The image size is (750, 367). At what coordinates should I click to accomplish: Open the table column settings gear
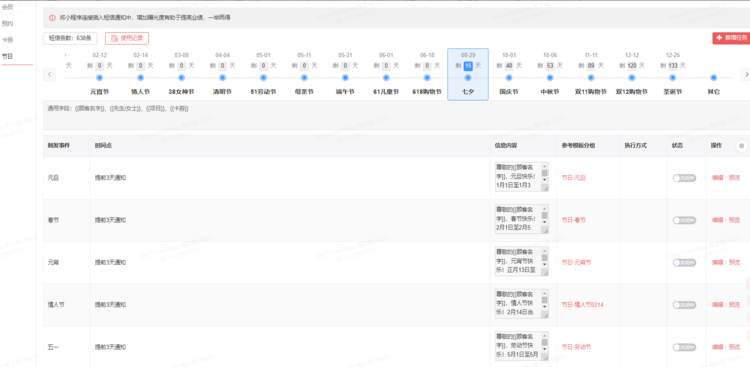point(741,146)
